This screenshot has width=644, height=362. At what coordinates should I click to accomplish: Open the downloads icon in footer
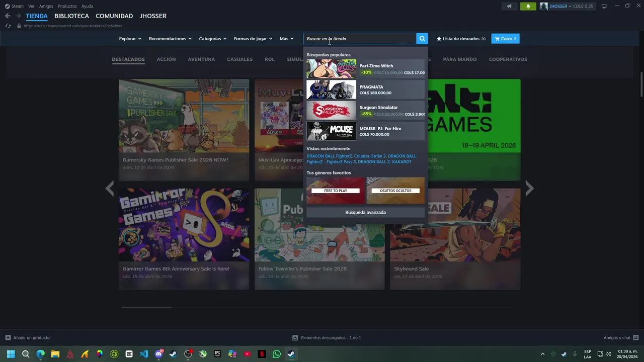[x=295, y=338]
